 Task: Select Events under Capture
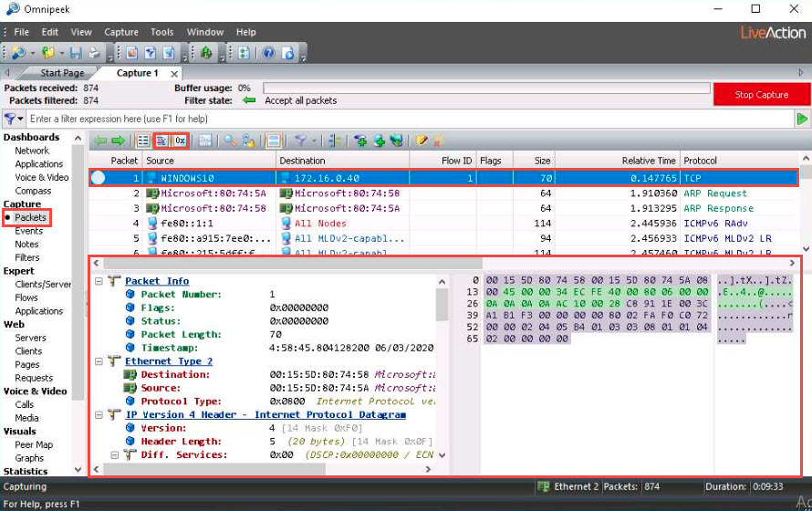28,231
